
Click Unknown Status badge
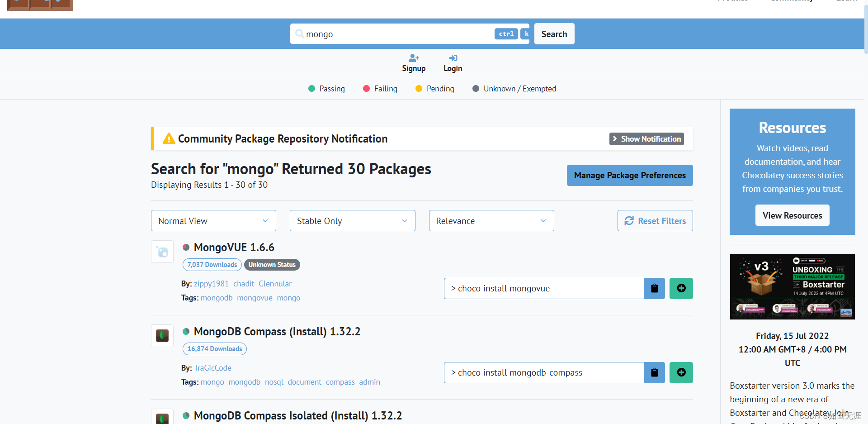point(272,265)
